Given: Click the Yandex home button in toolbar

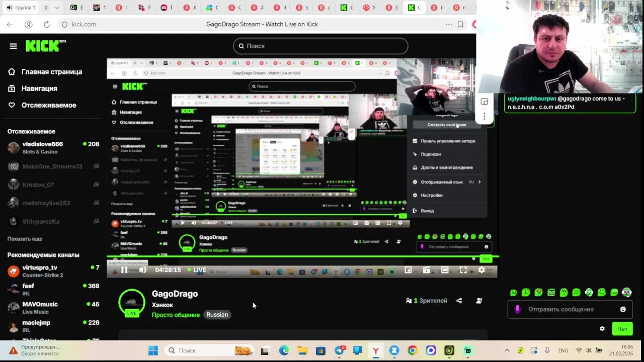Looking at the screenshot, I should click(x=29, y=24).
